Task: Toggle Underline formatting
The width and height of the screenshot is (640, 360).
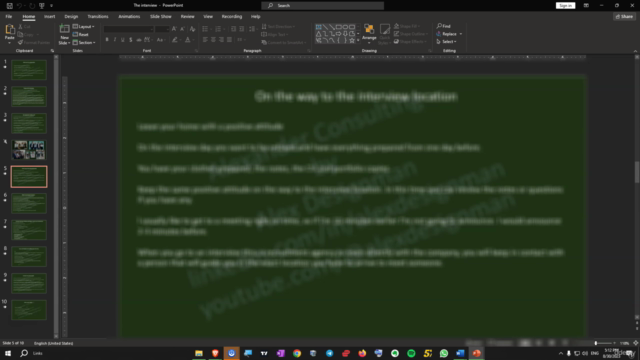Action: pos(122,40)
